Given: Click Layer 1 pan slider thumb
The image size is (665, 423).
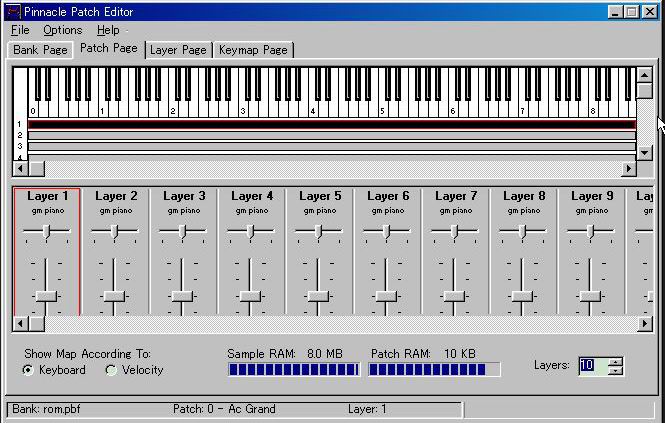Looking at the screenshot, I should click(47, 231).
